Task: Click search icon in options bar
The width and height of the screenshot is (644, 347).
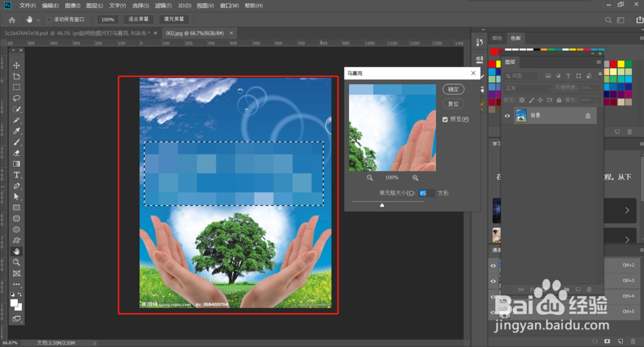Action: [609, 20]
